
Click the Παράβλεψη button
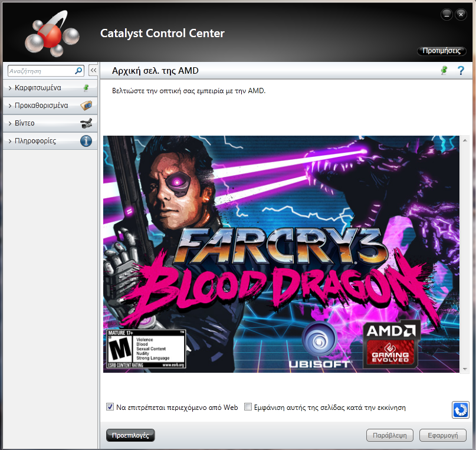coord(390,435)
